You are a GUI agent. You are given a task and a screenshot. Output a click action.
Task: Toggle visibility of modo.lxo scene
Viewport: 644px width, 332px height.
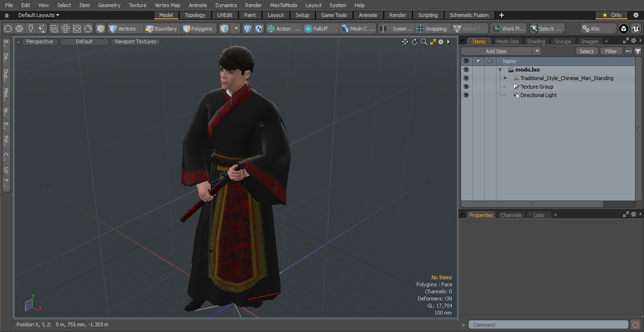(466, 70)
